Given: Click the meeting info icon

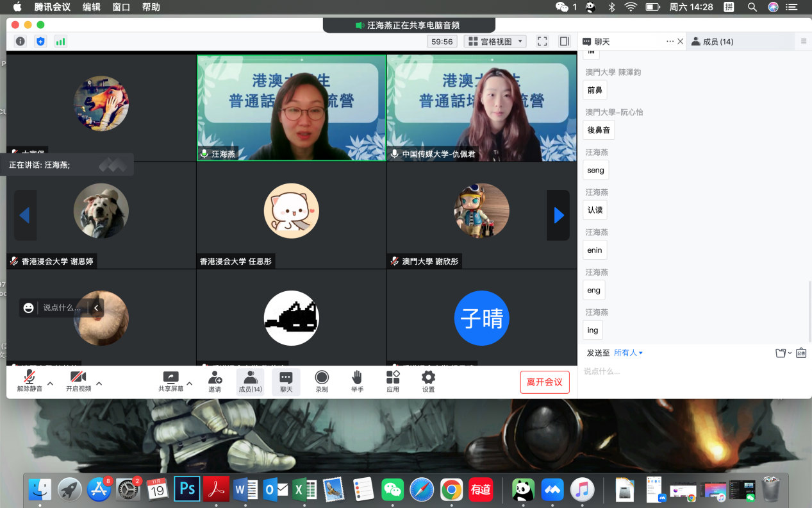Looking at the screenshot, I should pyautogui.click(x=21, y=42).
